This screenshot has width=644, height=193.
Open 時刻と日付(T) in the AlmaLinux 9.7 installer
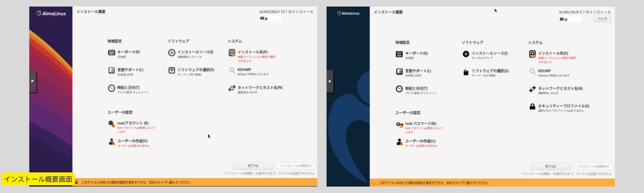tap(416, 90)
